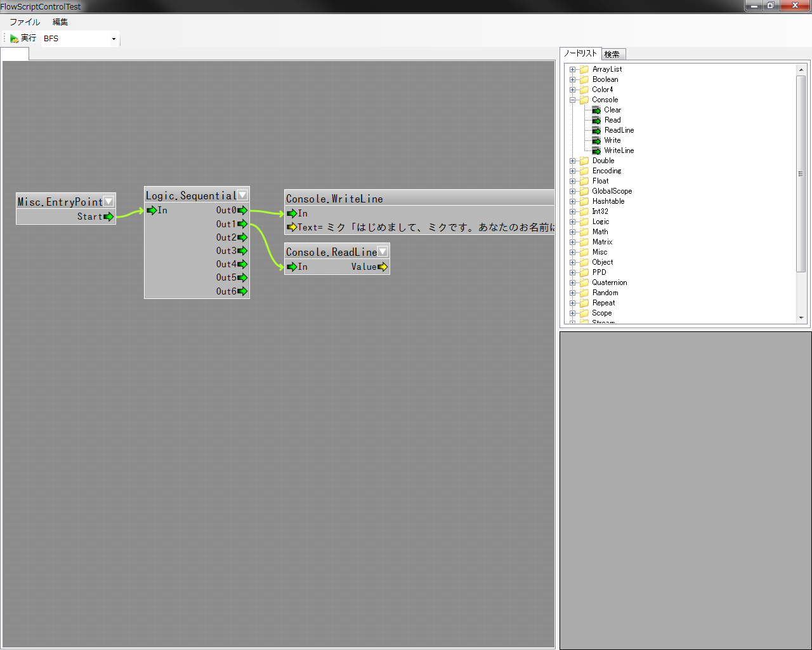Open the BFS dropdown in the toolbar

(x=114, y=39)
